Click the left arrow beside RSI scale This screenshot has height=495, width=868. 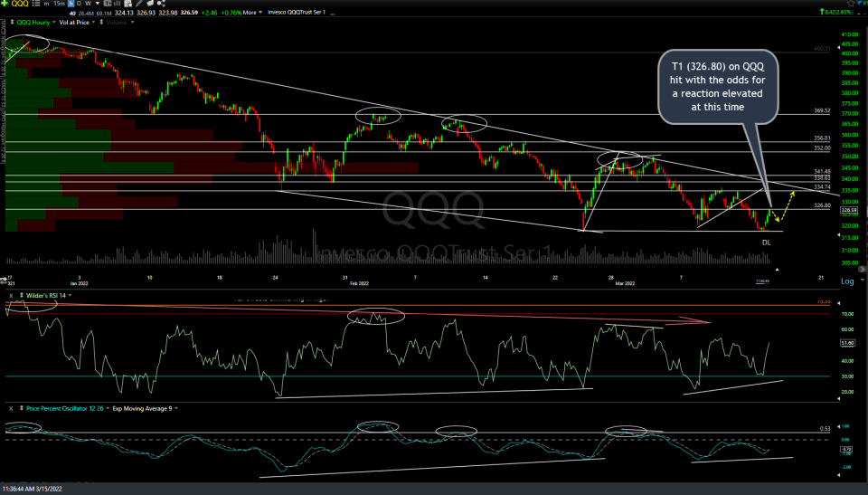tap(838, 303)
